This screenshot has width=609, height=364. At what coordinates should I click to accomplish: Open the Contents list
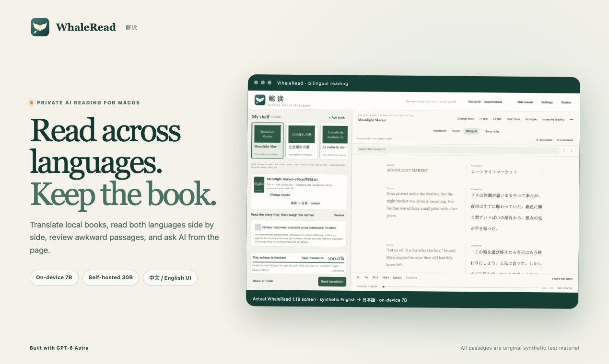point(411,277)
